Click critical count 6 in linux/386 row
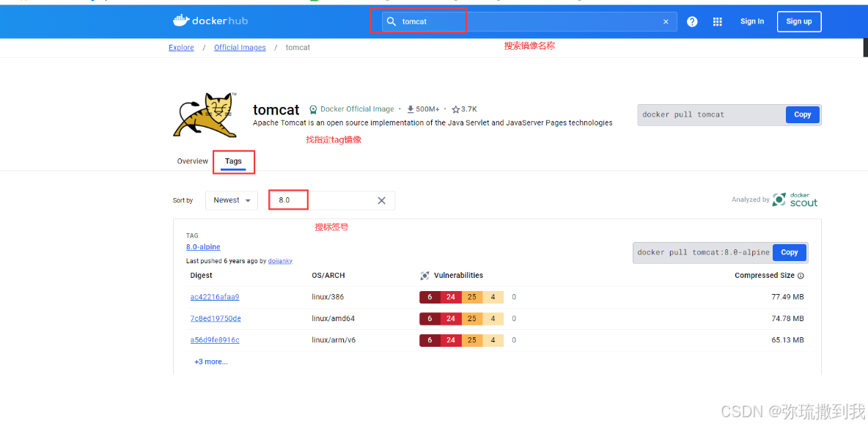The height and width of the screenshot is (426, 868). click(430, 298)
